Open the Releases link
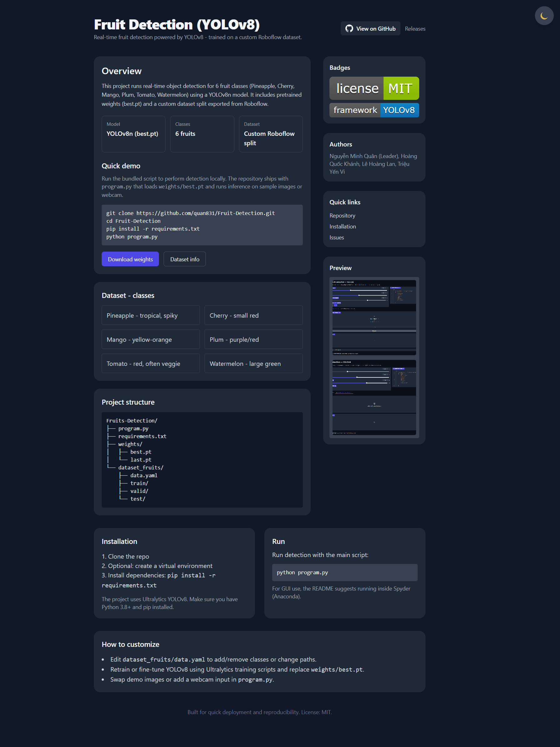The width and height of the screenshot is (560, 747). pos(415,29)
